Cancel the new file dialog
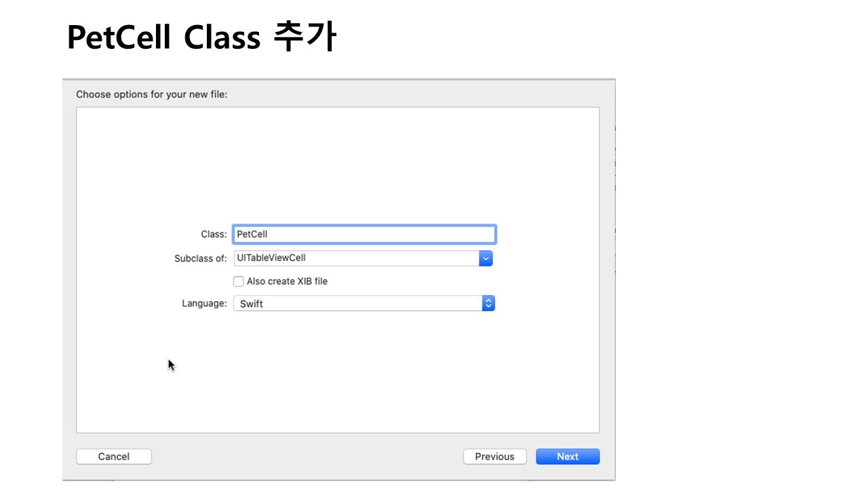Screen dimensions: 868x488 pyautogui.click(x=114, y=457)
